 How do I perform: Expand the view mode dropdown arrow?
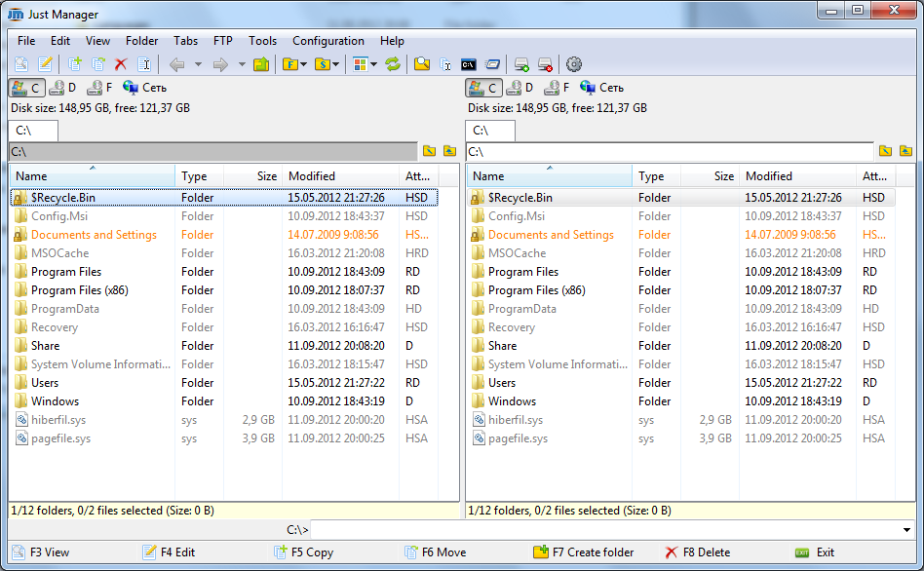click(373, 64)
